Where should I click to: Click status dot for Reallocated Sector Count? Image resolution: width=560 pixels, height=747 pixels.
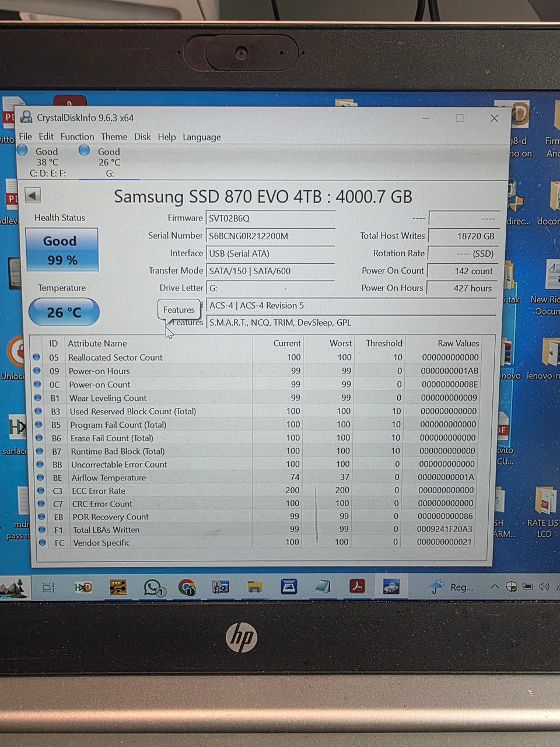tap(37, 357)
